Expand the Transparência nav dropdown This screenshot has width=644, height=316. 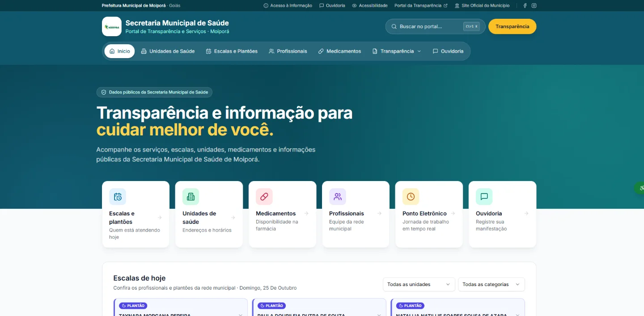click(397, 51)
